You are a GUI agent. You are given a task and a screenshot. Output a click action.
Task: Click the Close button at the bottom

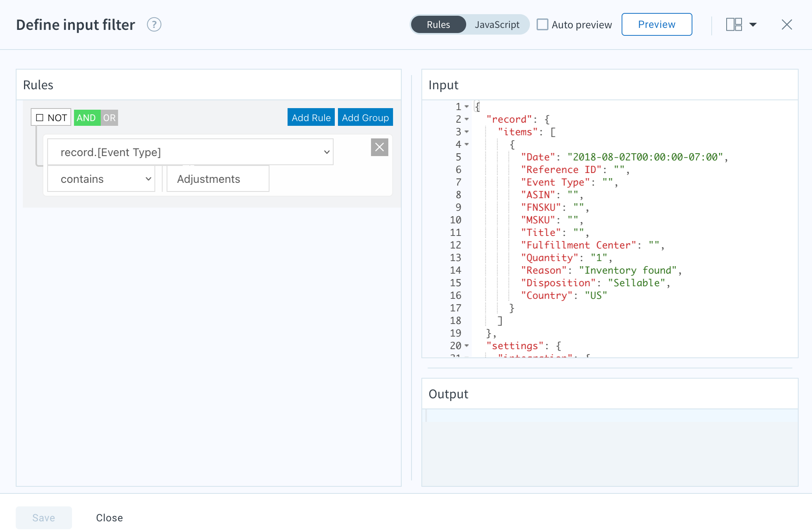coord(109,518)
